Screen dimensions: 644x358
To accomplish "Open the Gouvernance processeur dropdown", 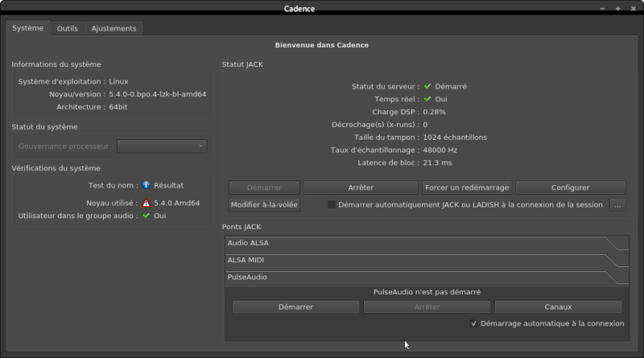I will 162,146.
